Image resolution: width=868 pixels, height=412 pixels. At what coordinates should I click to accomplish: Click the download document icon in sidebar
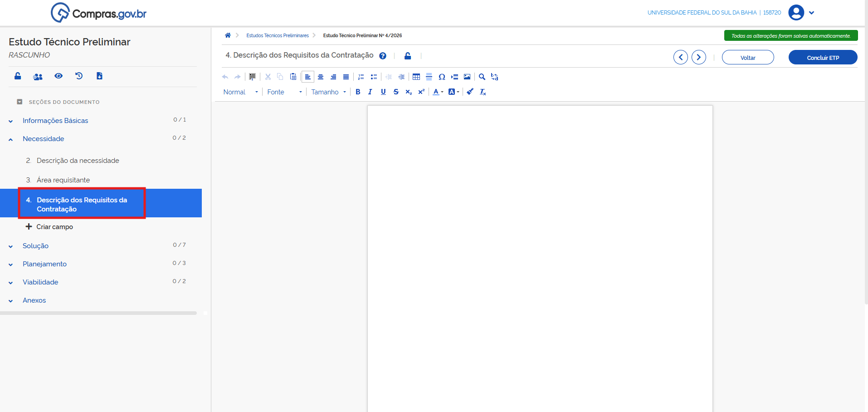[99, 76]
